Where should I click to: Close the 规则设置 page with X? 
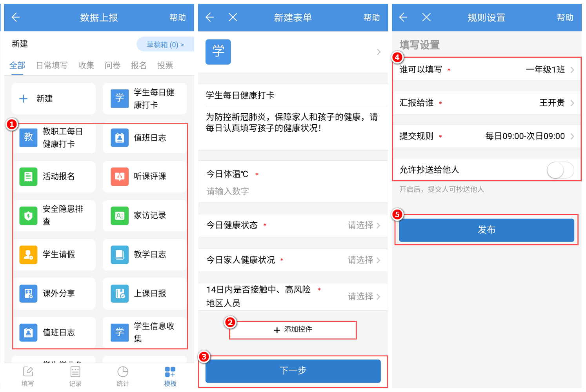pyautogui.click(x=426, y=17)
